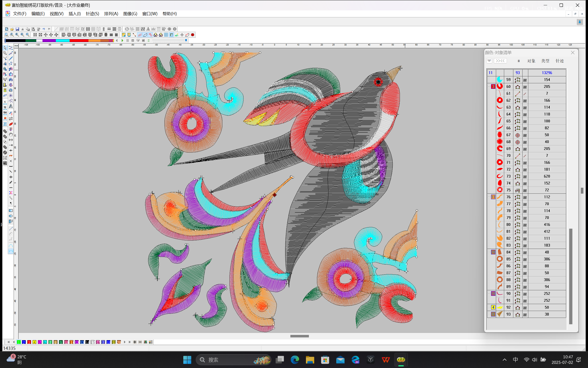This screenshot has height=368, width=588.
Task: Click the red record circle icon
Action: pyautogui.click(x=193, y=35)
